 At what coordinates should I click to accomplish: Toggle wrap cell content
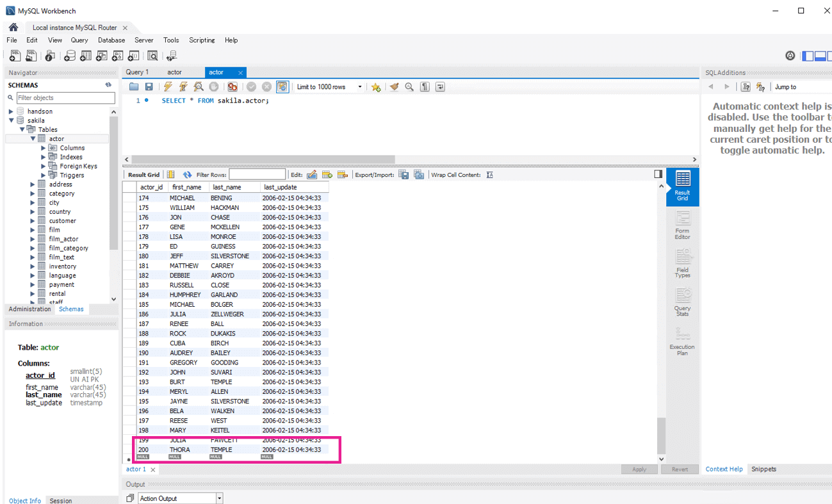click(x=490, y=175)
